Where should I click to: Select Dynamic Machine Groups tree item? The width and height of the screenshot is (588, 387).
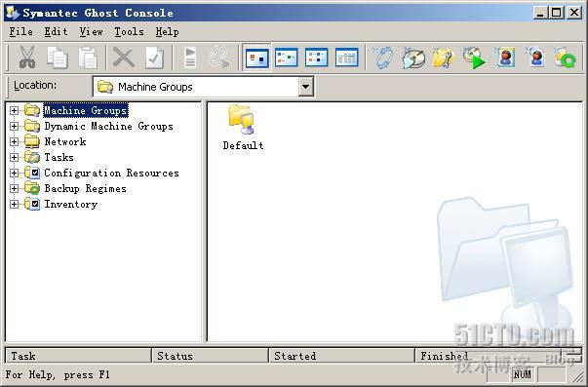click(x=109, y=127)
